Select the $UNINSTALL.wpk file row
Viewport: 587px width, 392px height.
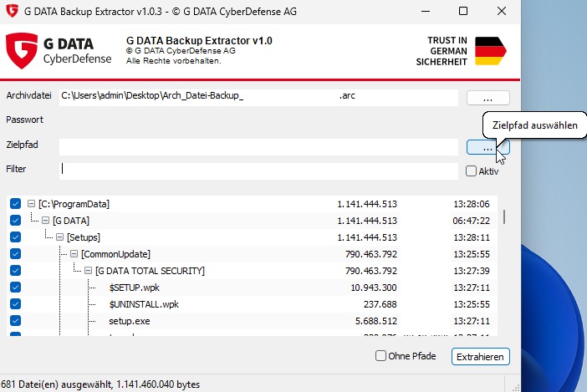point(252,304)
